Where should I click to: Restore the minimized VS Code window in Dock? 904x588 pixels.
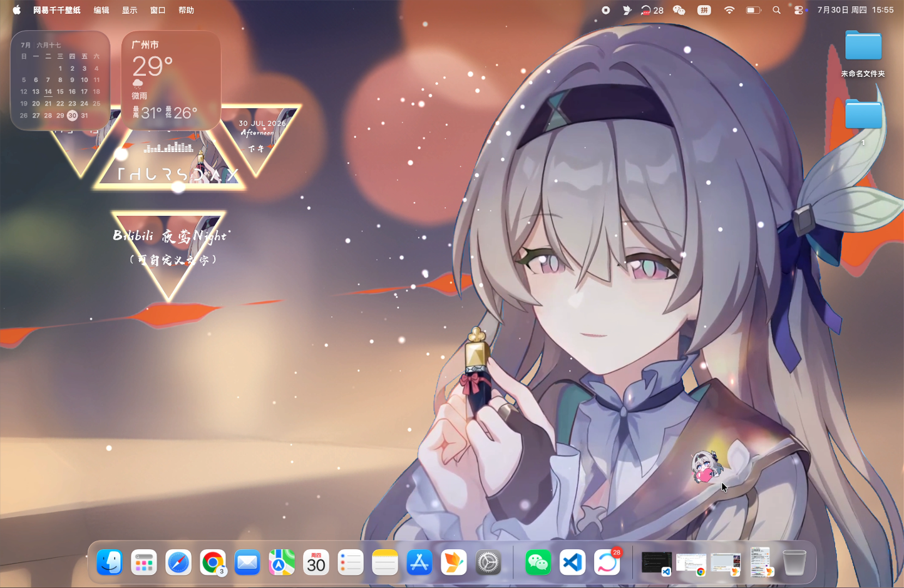coord(657,563)
